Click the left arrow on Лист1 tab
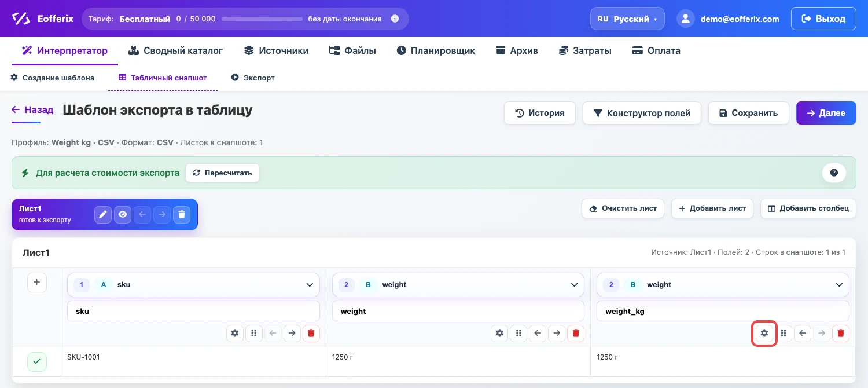 [x=142, y=215]
